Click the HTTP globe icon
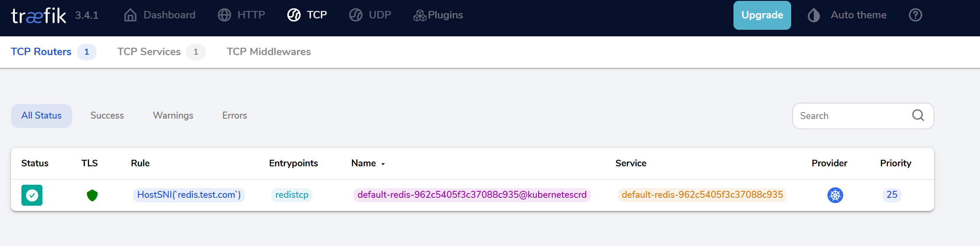Image resolution: width=980 pixels, height=246 pixels. (224, 15)
